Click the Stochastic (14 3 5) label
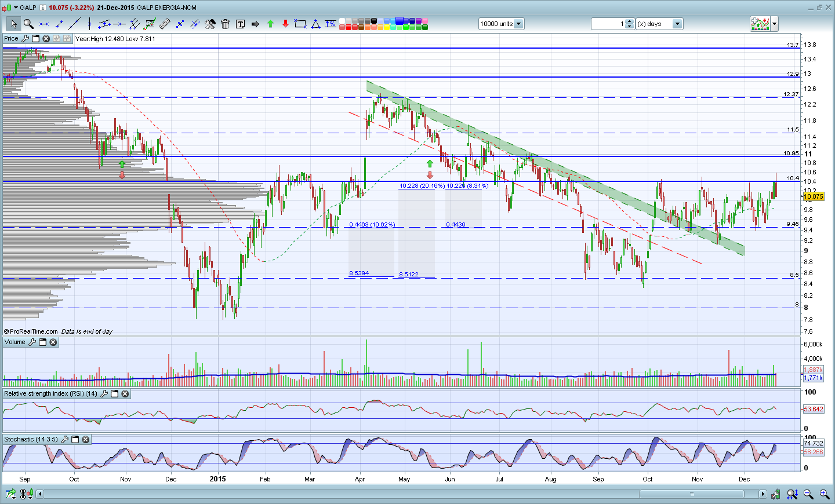This screenshot has height=504, width=835. point(31,440)
